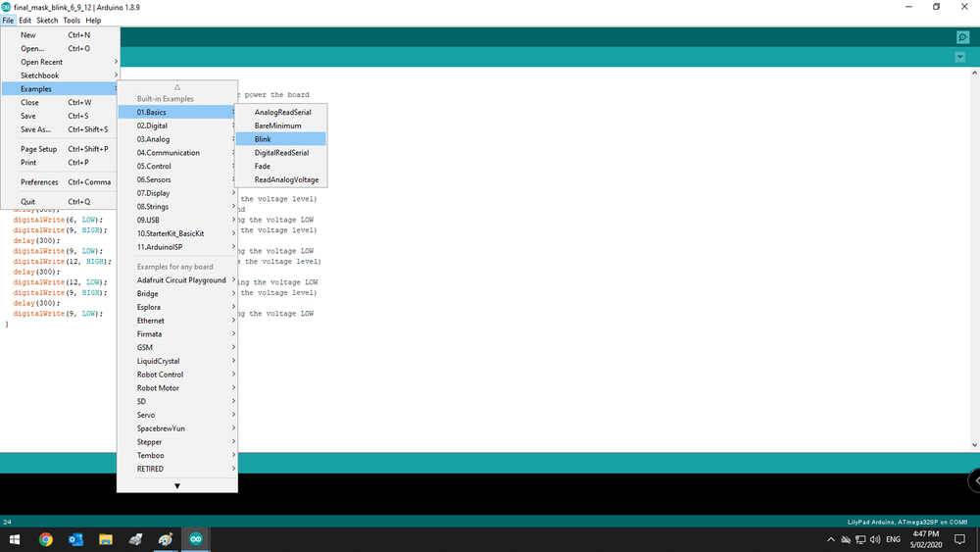Open the Stepper library examples
Screen dimensions: 980x552
click(x=176, y=442)
